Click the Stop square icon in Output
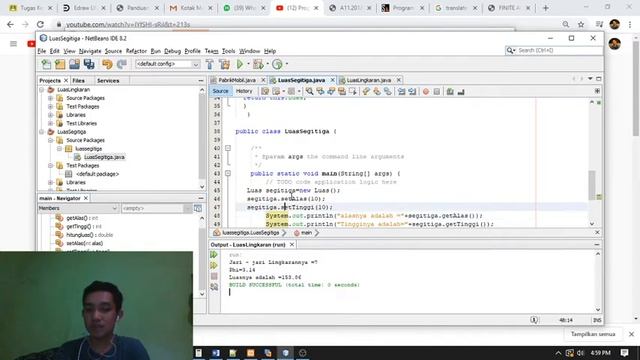 214,276
